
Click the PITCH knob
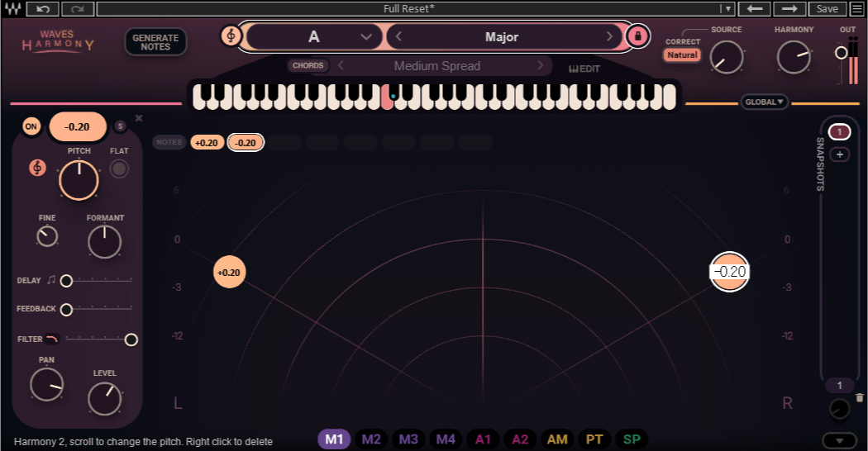pyautogui.click(x=79, y=180)
